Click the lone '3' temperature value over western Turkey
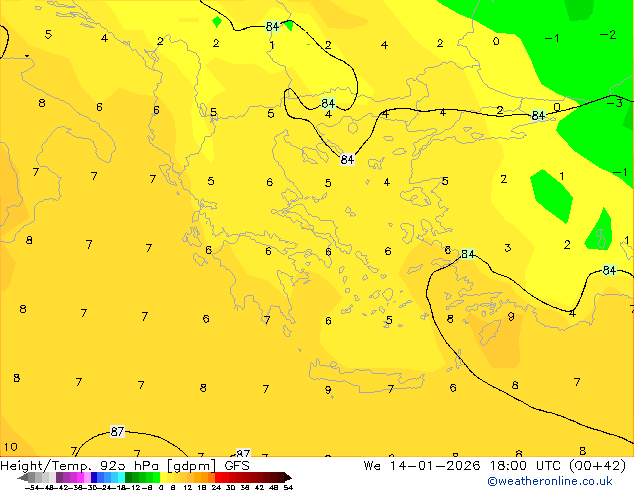Viewport: 634px width, 490px height. coord(507,247)
